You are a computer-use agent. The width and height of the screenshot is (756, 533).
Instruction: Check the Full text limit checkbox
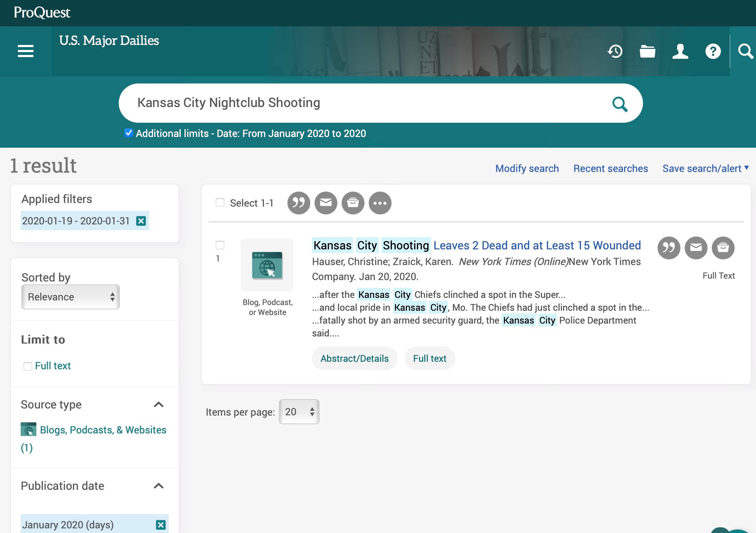(x=27, y=366)
